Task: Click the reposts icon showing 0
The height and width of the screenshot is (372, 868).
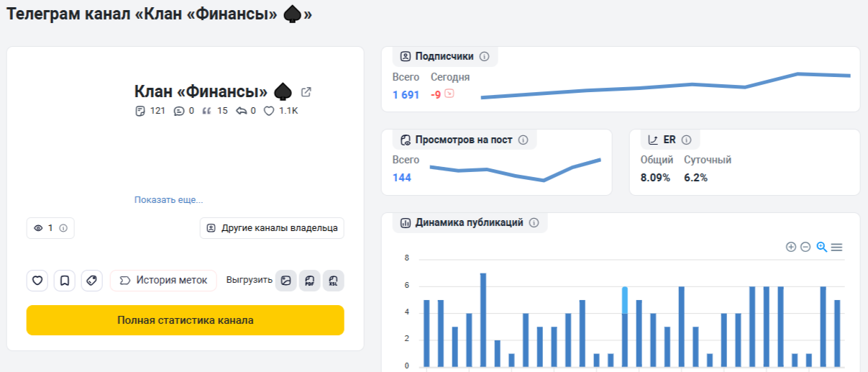Action: pyautogui.click(x=242, y=111)
